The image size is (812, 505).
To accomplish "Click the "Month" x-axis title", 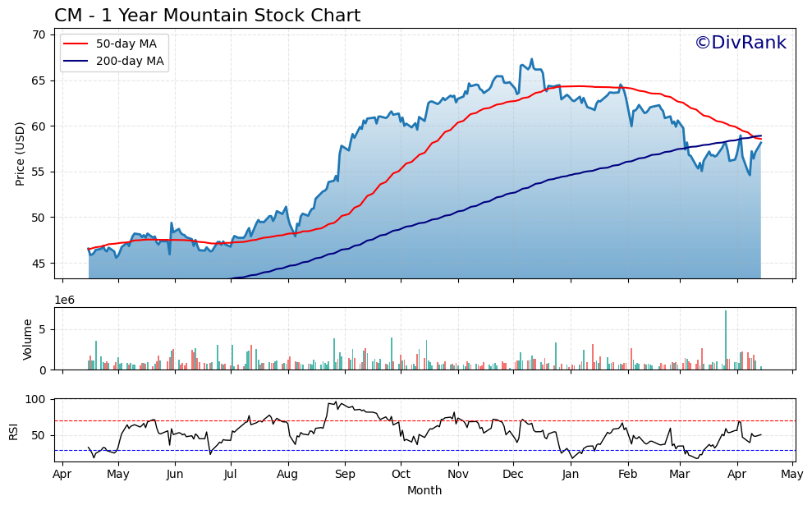I will click(x=424, y=490).
